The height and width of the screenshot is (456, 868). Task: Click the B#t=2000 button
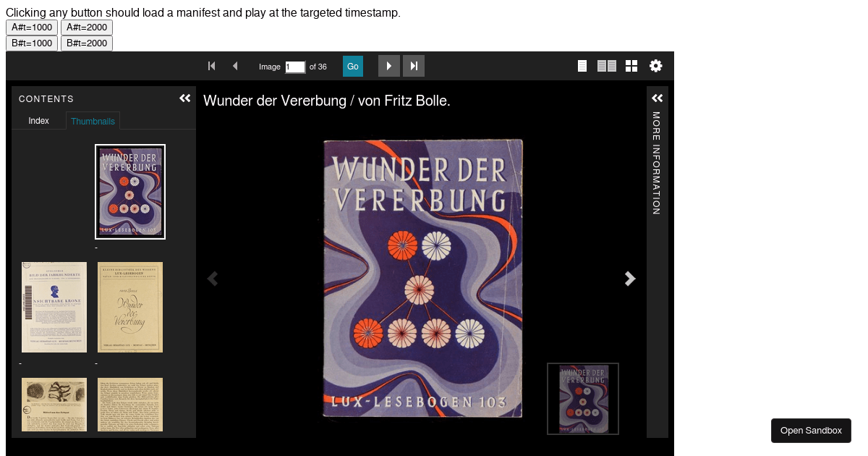coord(87,43)
